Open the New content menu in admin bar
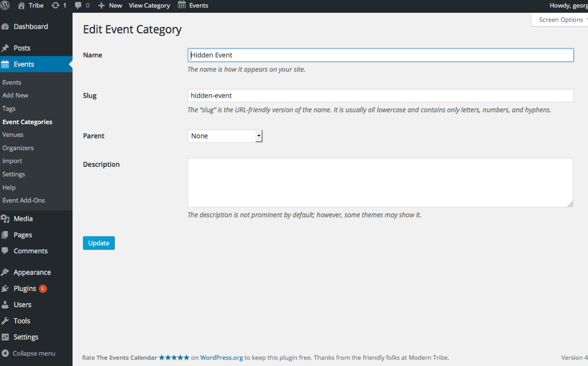Screen dimensions: 588x366 point(110,5)
